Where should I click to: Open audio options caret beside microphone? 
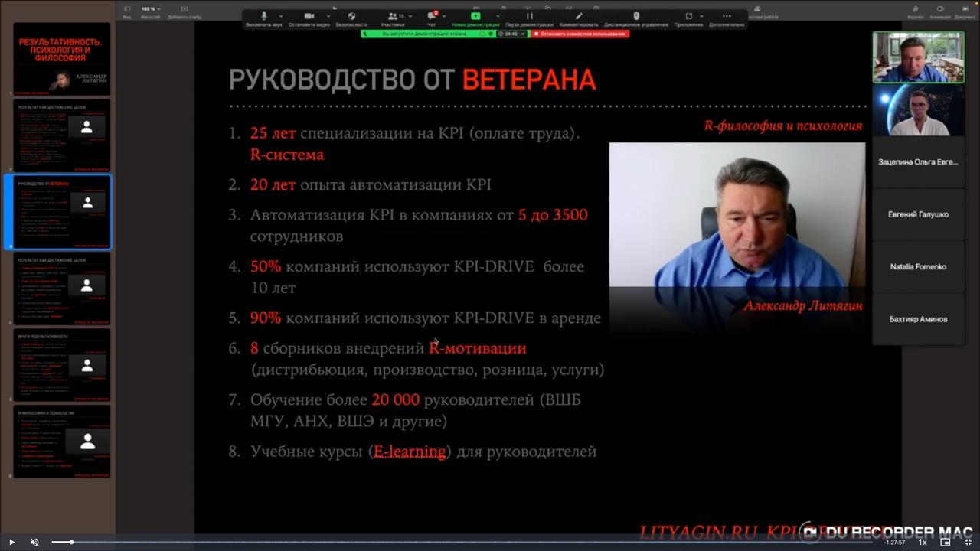coord(280,16)
